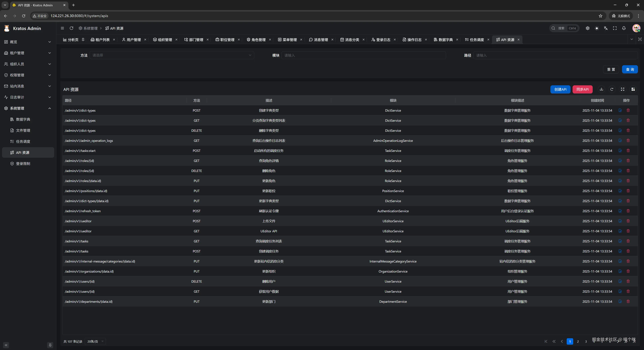Open the 20条/页 page size dropdown
Screen dimensions: 644x350
[95, 341]
